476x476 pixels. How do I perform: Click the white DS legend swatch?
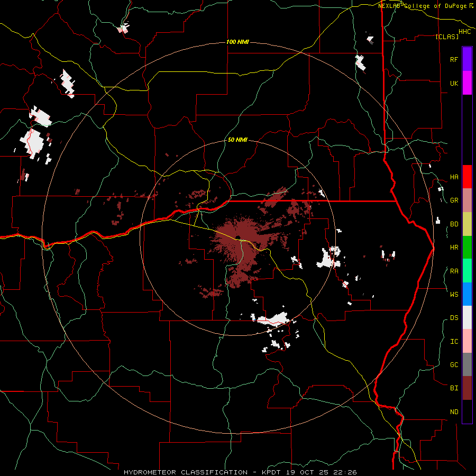point(467,317)
